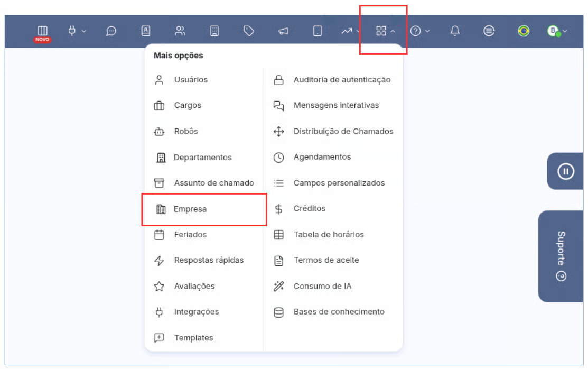588x369 pixels.
Task: Click the Suporte side tab
Action: (561, 256)
